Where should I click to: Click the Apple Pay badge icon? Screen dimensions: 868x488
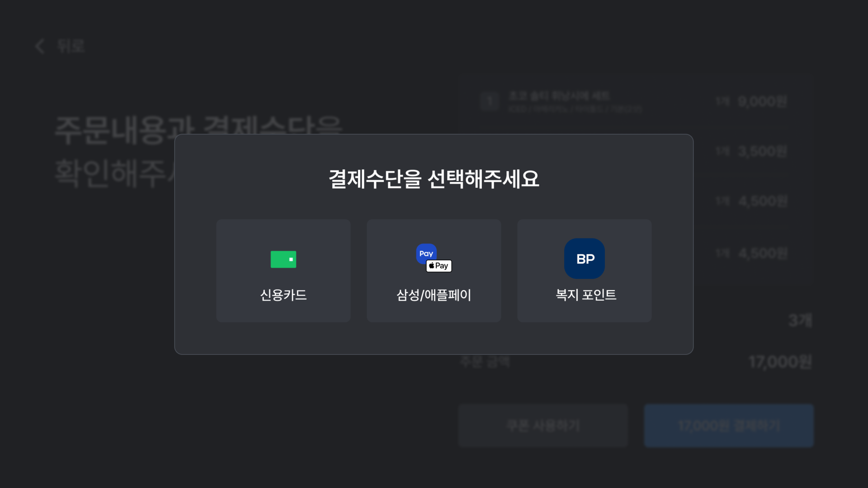[439, 266]
